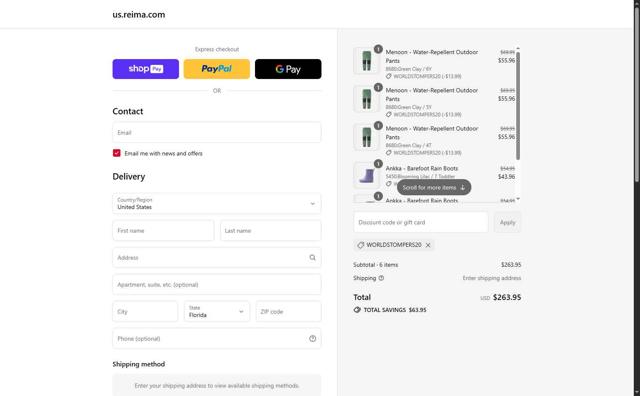Focus the Address input field

(x=217, y=258)
